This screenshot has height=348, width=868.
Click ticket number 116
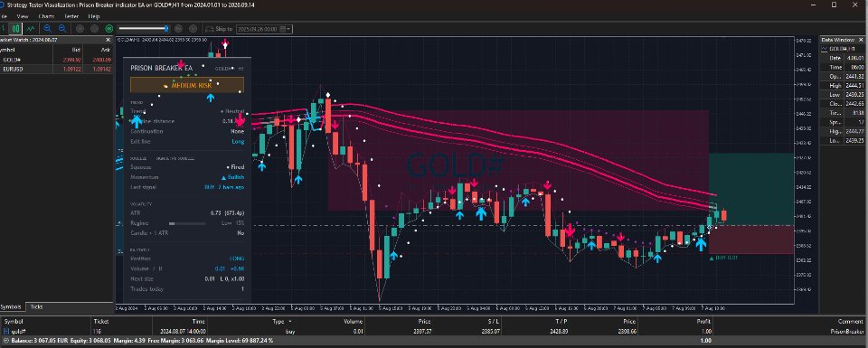(x=98, y=331)
